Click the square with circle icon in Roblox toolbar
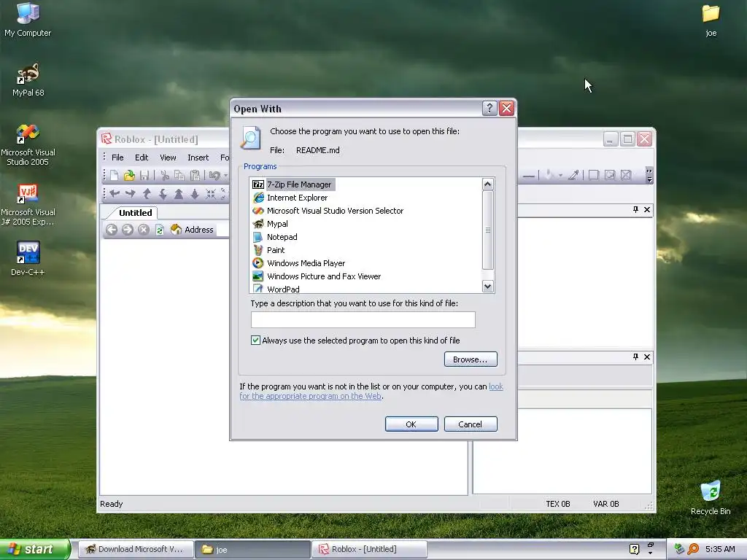Viewport: 747px width, 560px height. coord(610,175)
